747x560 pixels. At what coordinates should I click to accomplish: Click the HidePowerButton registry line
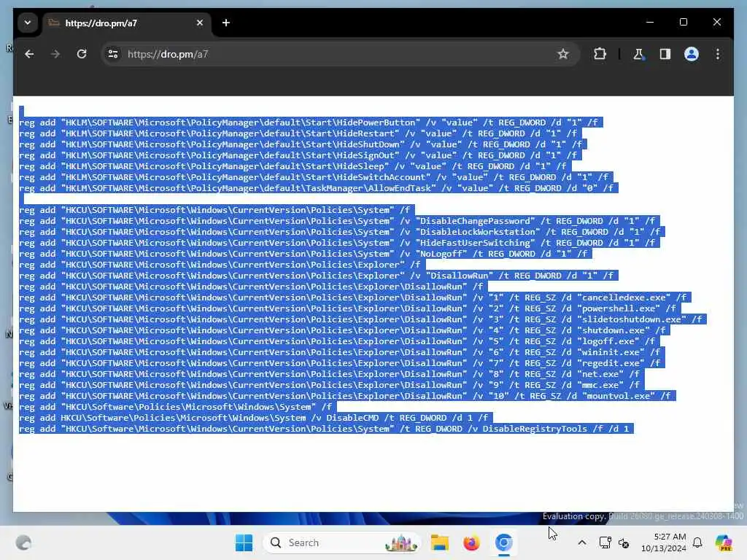coord(311,122)
